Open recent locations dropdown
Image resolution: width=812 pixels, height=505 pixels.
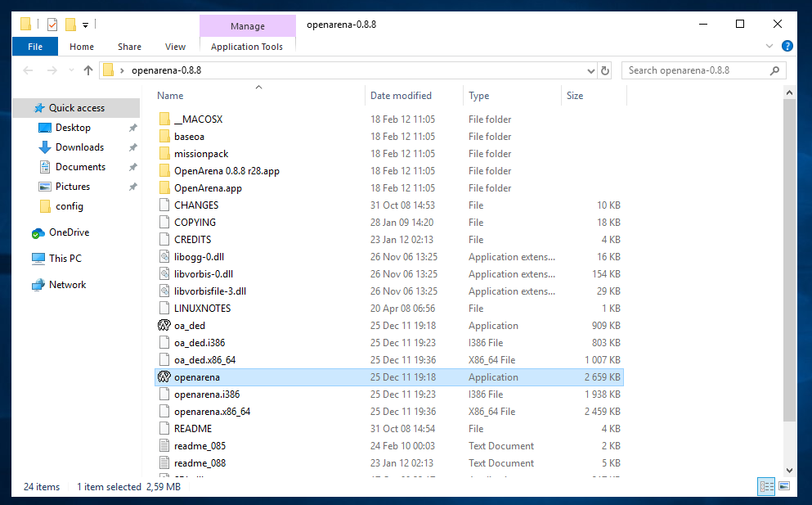[x=71, y=70]
